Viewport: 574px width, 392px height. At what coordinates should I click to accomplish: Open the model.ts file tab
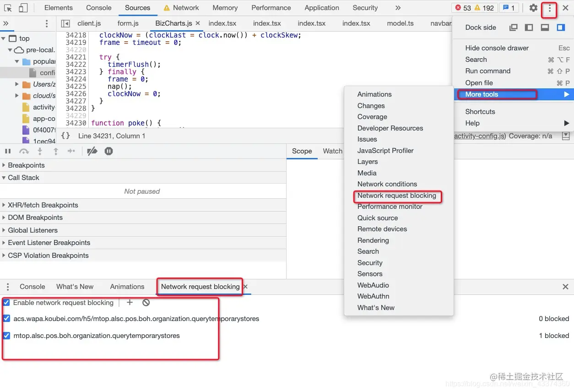point(400,23)
